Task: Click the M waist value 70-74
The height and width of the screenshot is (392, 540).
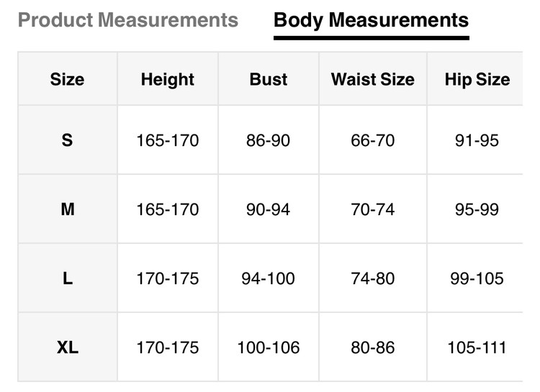Action: pos(372,209)
